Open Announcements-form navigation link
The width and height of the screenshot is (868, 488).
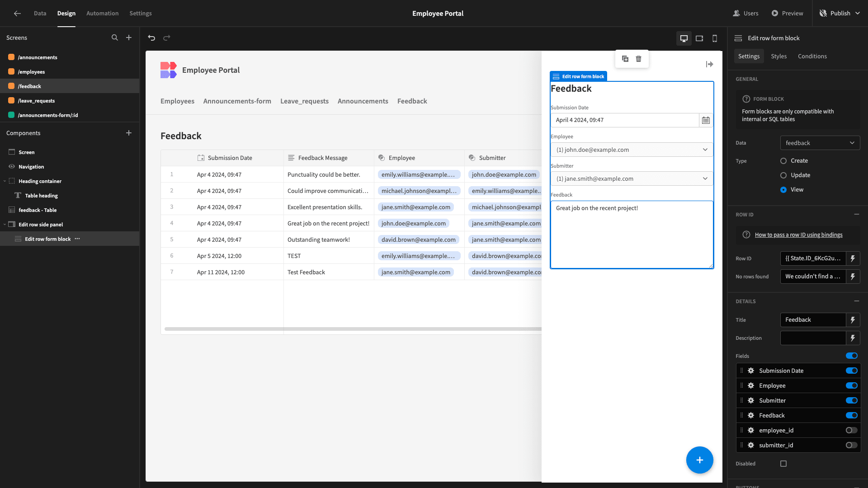[237, 101]
